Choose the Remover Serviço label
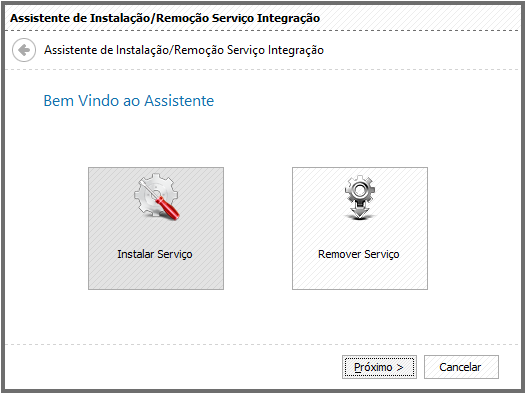The width and height of the screenshot is (526, 394). pos(359,254)
